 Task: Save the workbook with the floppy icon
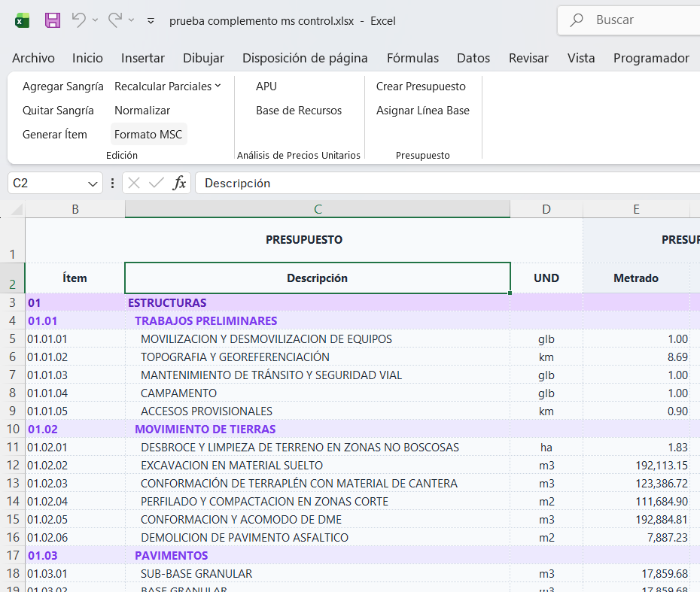[x=52, y=20]
